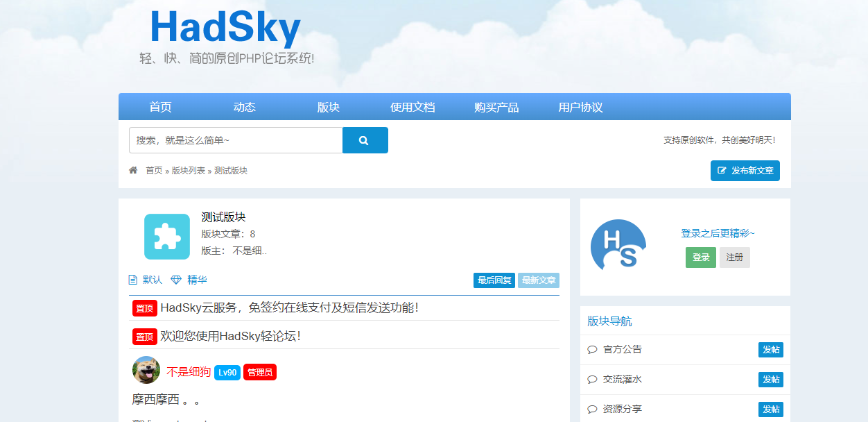868x422 pixels.
Task: Open the post 摩西摩西 。。
Action: pyautogui.click(x=166, y=400)
